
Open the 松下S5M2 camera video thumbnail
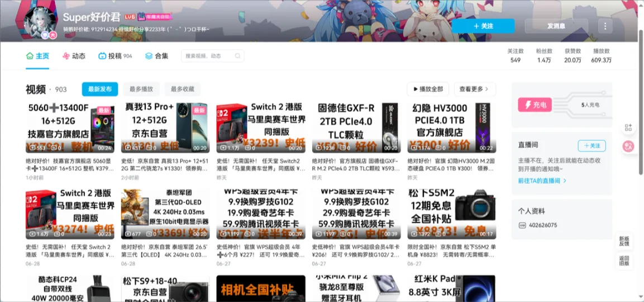[x=451, y=214]
